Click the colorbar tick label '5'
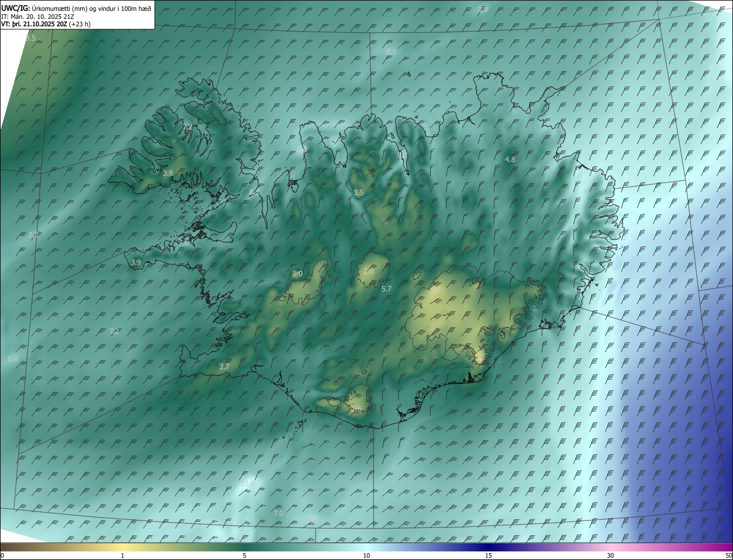The image size is (733, 560). click(x=245, y=555)
